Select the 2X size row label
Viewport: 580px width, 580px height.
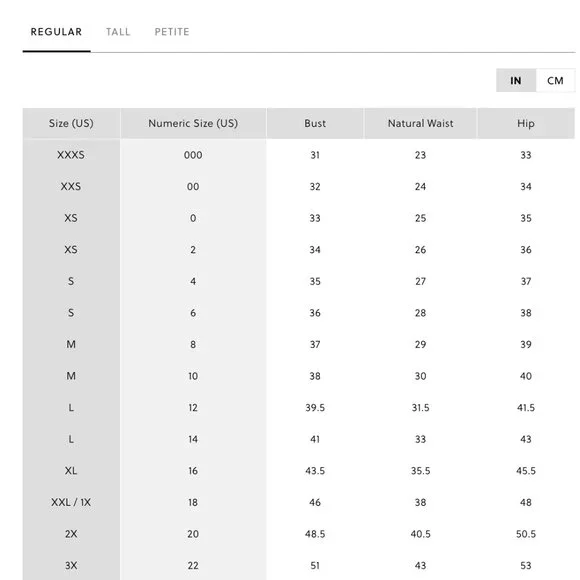coord(71,534)
